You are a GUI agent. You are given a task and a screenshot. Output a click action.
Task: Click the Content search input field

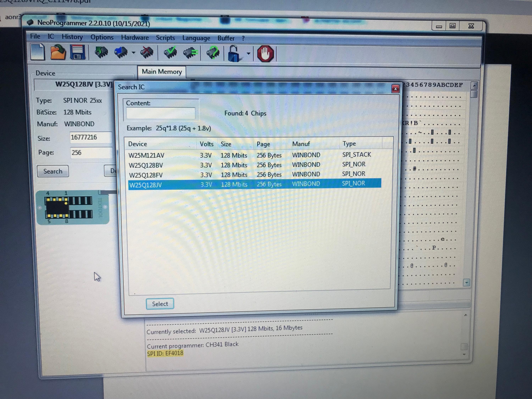[x=161, y=113]
